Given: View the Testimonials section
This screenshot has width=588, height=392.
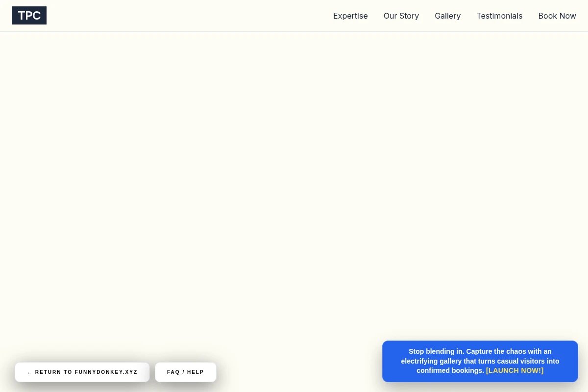Looking at the screenshot, I should pos(499,16).
